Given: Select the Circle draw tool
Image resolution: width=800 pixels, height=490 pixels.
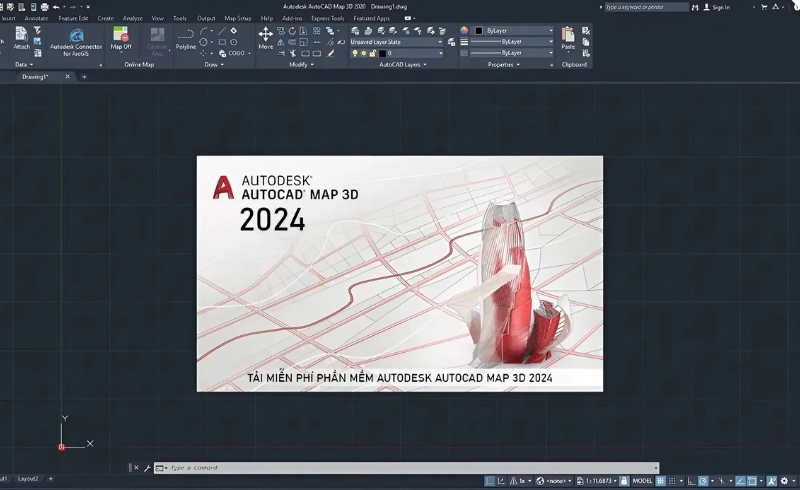Looking at the screenshot, I should [203, 42].
